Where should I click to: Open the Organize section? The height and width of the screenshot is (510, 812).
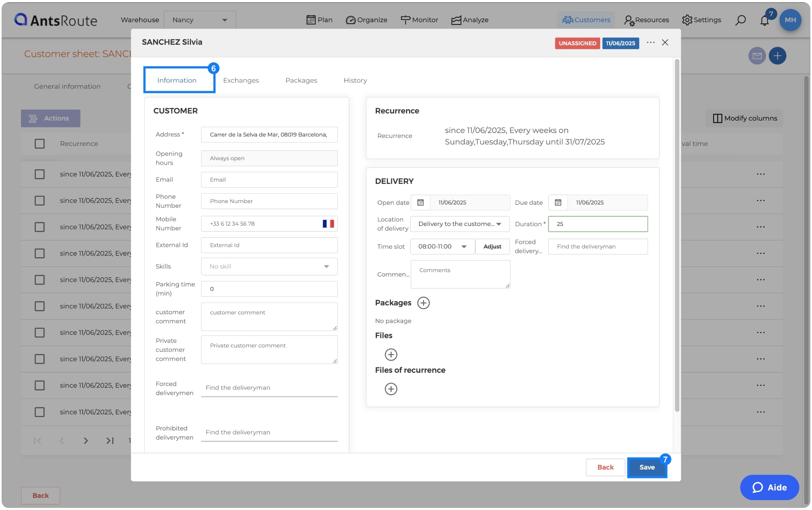point(366,20)
